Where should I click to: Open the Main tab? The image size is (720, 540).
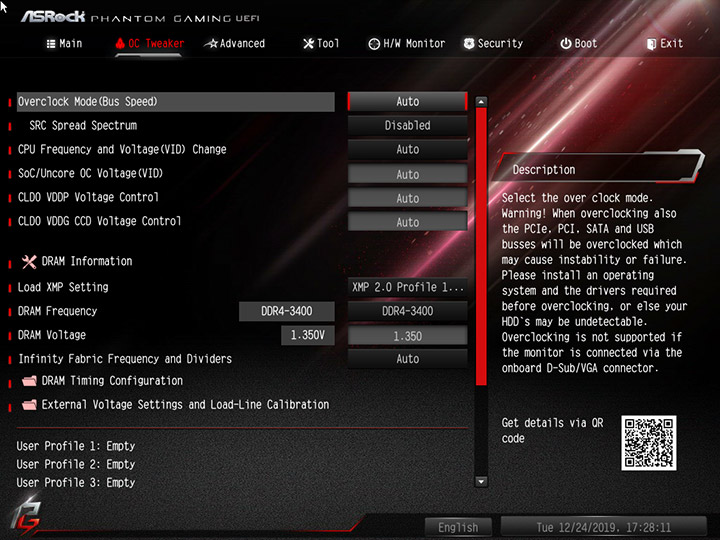[64, 44]
